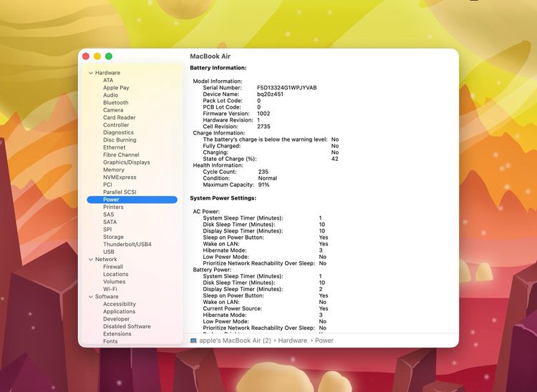Open the Apple Pay sidebar entry

tap(116, 87)
